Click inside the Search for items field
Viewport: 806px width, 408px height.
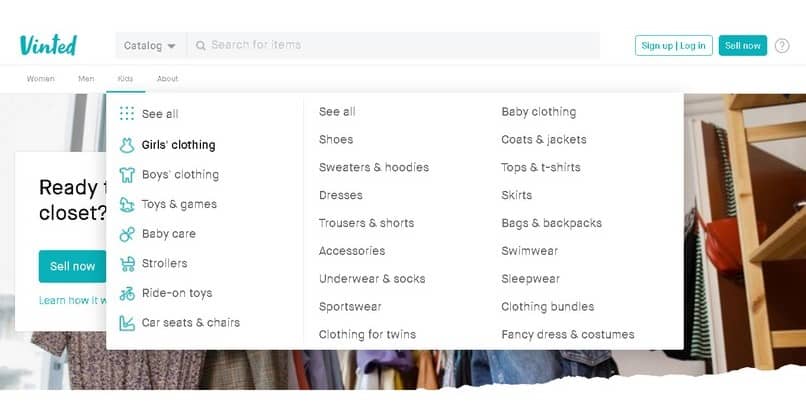(x=400, y=45)
